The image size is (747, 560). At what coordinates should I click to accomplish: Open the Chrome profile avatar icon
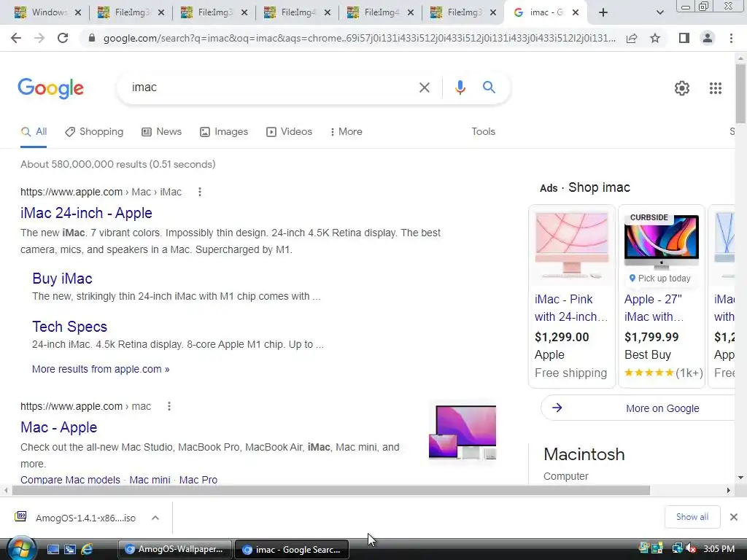point(708,38)
